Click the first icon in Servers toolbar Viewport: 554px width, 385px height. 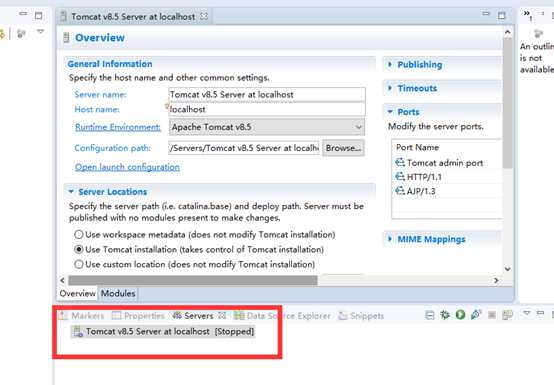click(x=430, y=315)
